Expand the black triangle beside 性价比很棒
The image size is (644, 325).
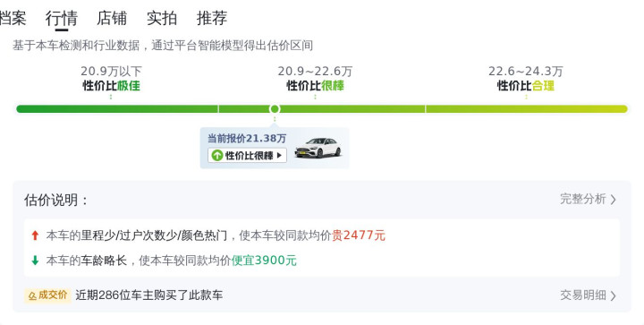coord(279,155)
